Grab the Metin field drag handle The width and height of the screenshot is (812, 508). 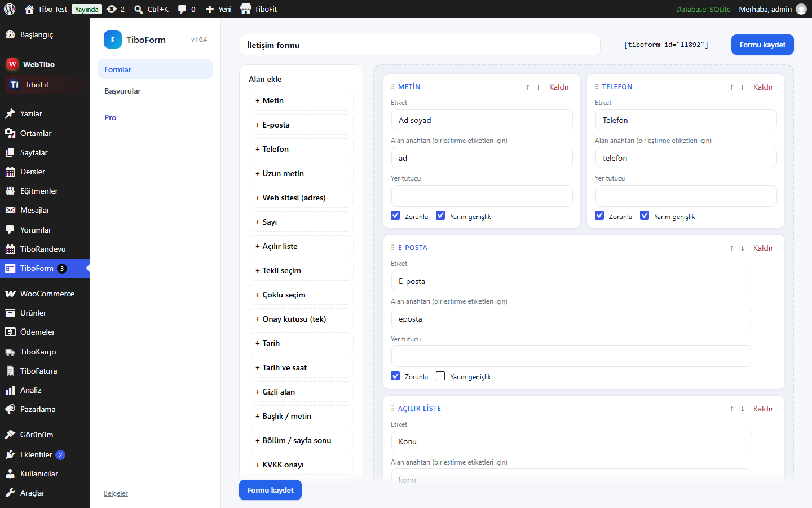[x=392, y=86]
